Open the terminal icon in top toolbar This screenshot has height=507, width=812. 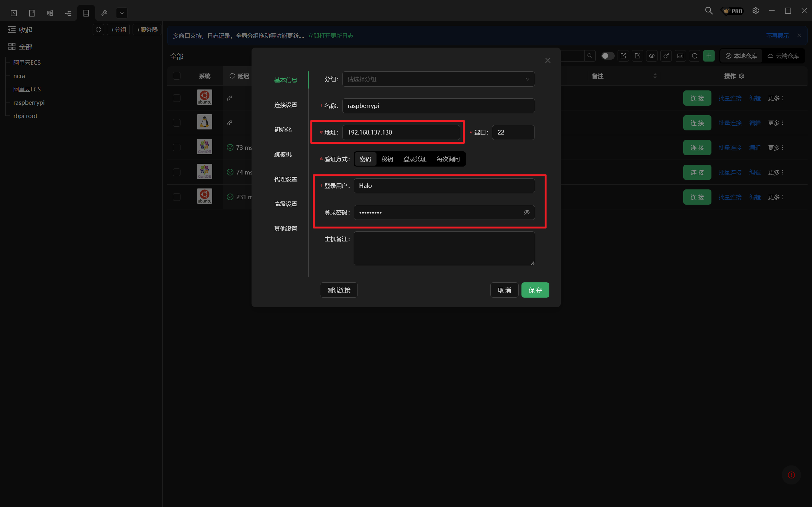(x=14, y=13)
